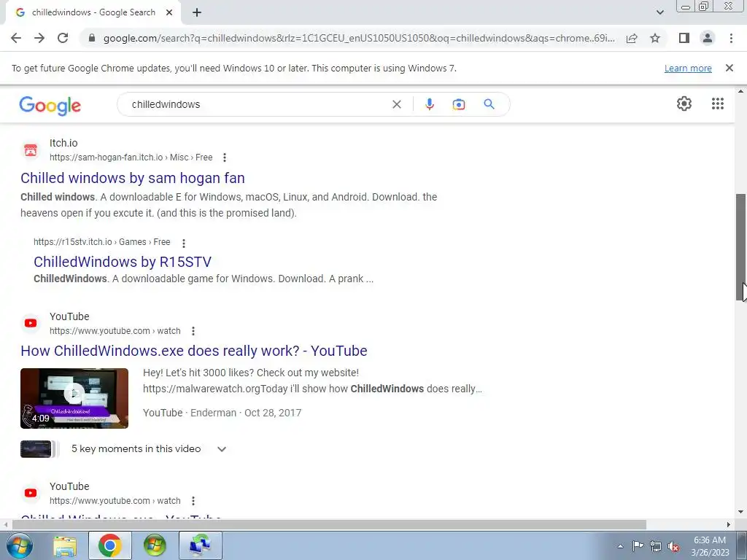Viewport: 747px width, 560px height.
Task: Open the Google apps grid
Action: pos(718,104)
